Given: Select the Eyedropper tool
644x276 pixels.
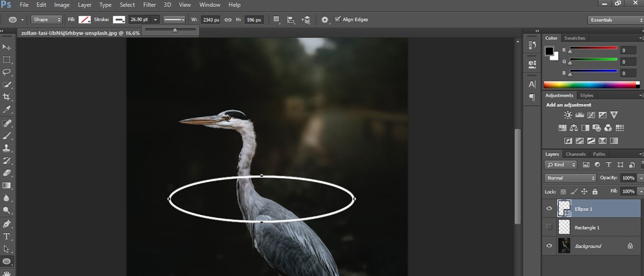Looking at the screenshot, I should (7, 110).
